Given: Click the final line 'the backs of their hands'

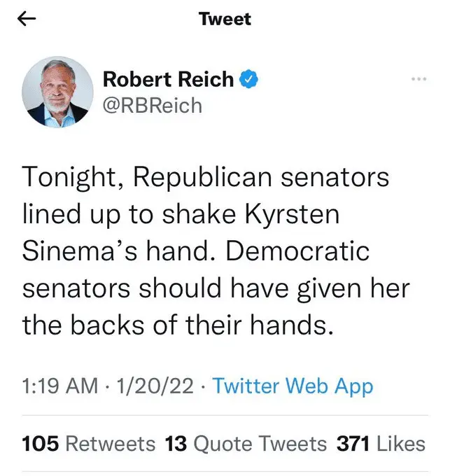Looking at the screenshot, I should [x=175, y=323].
